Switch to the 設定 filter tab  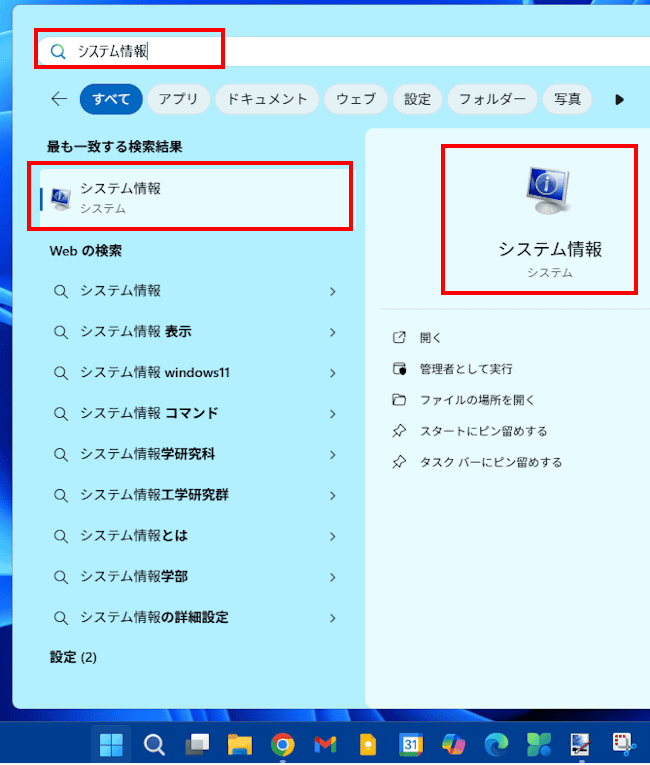(417, 99)
